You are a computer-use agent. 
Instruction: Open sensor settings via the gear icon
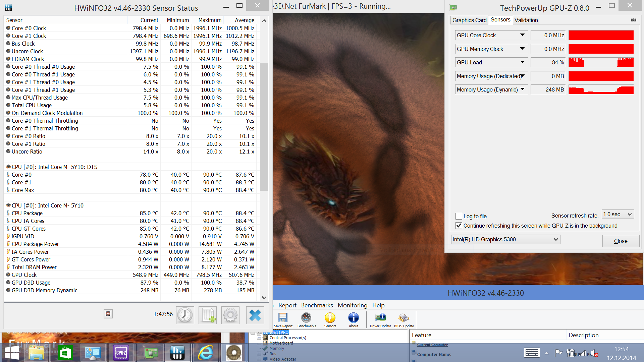pos(230,315)
